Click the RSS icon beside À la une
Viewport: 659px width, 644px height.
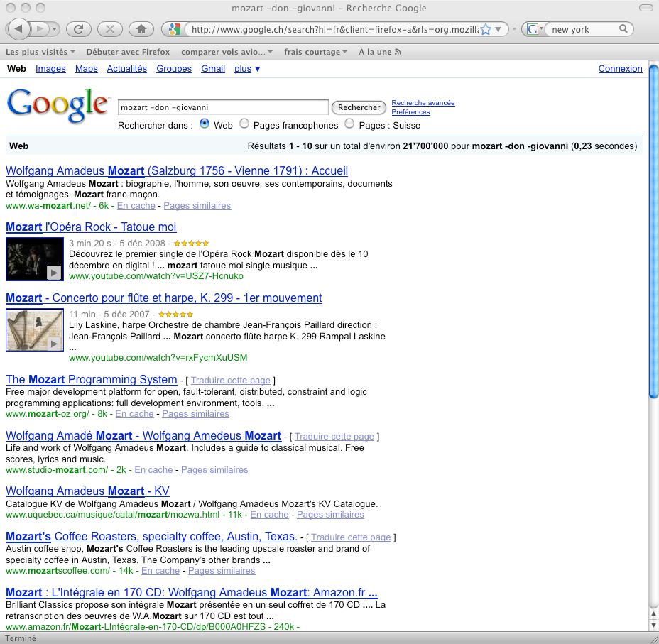pyautogui.click(x=398, y=52)
